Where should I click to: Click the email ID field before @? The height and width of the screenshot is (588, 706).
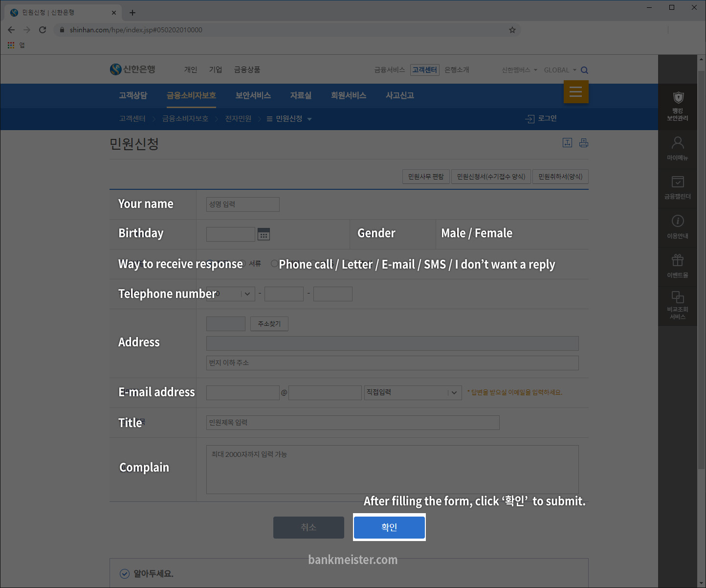(243, 392)
